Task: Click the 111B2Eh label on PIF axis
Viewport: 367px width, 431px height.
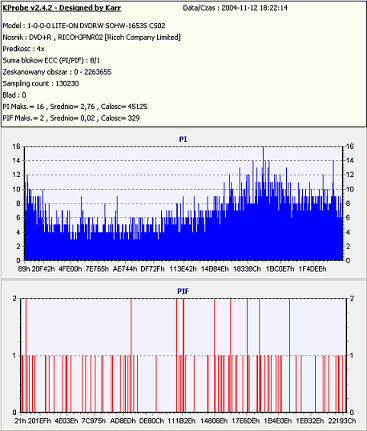Action: pos(181,421)
